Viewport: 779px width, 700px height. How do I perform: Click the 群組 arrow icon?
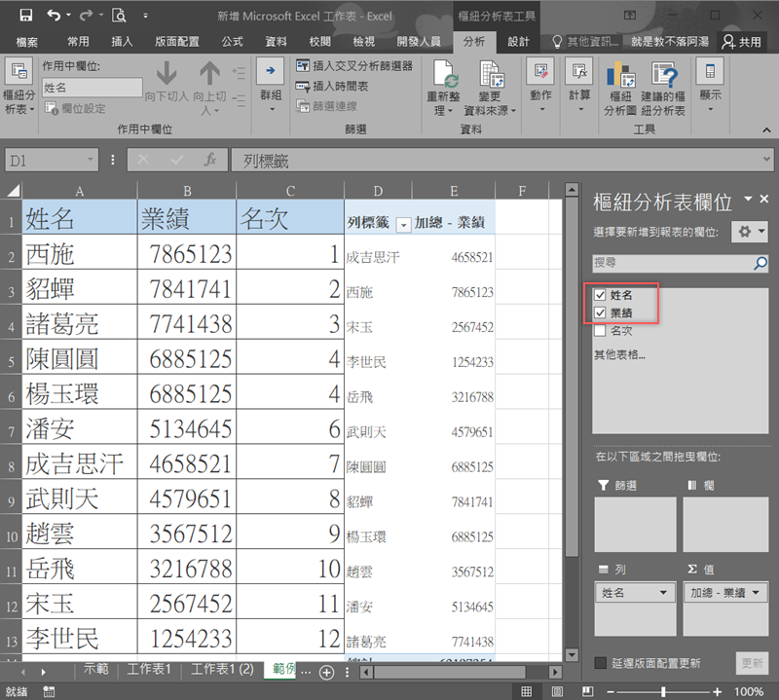(x=270, y=71)
